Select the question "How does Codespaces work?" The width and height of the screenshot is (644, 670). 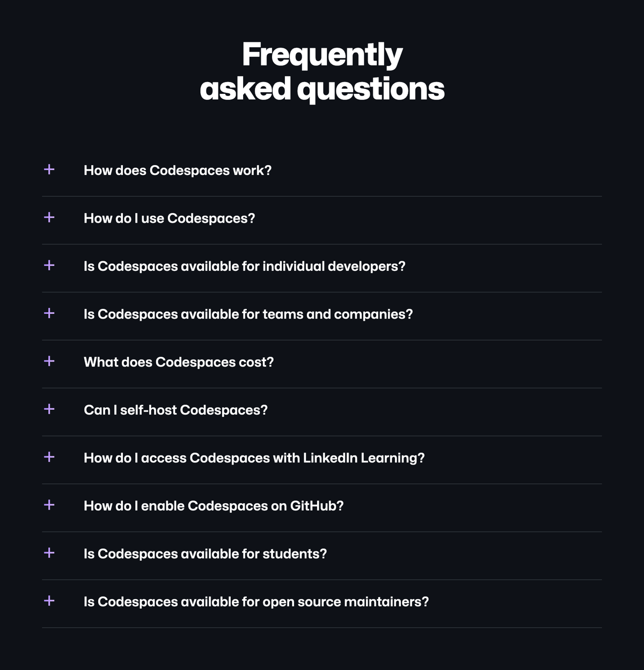(x=178, y=170)
